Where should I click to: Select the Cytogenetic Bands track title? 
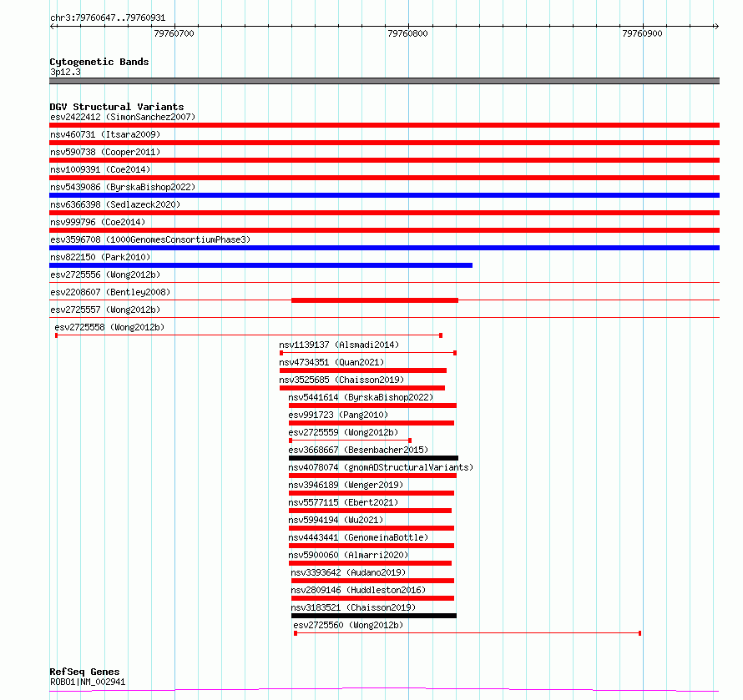click(x=99, y=62)
